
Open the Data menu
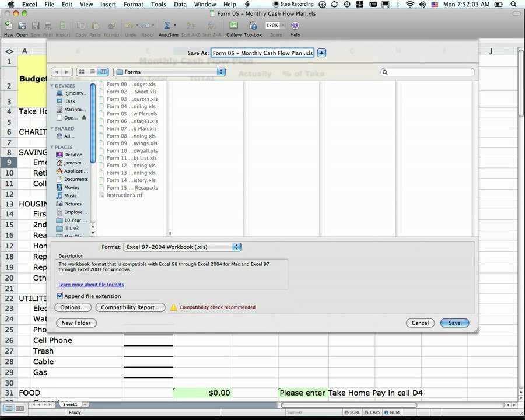point(180,4)
